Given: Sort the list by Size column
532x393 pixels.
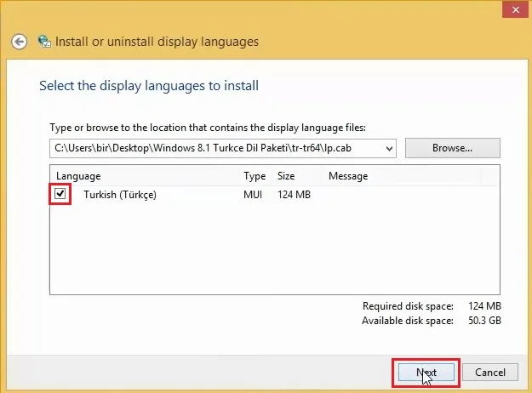Looking at the screenshot, I should coord(286,176).
